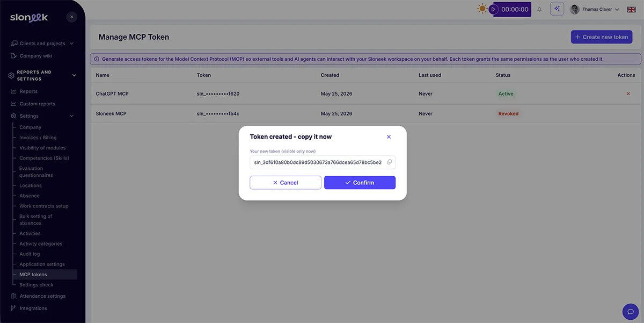Collapse the Settings submenu chevron
Viewport: 644px width, 323px height.
72,116
